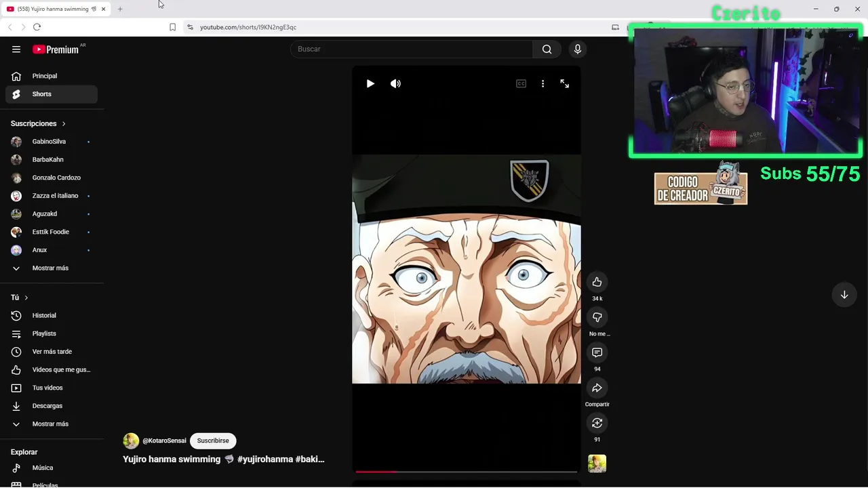Open the BarbaKahn subscription
The image size is (868, 488).
tap(52, 159)
